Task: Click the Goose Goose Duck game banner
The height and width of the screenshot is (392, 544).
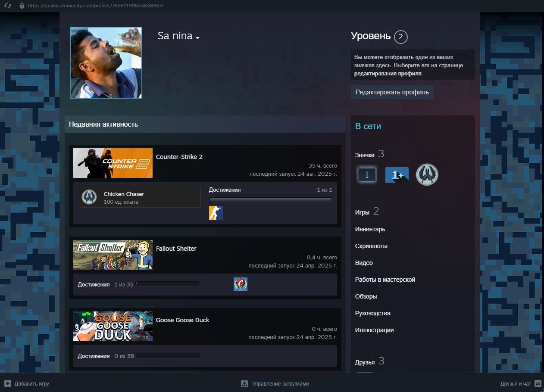Action: 113,326
